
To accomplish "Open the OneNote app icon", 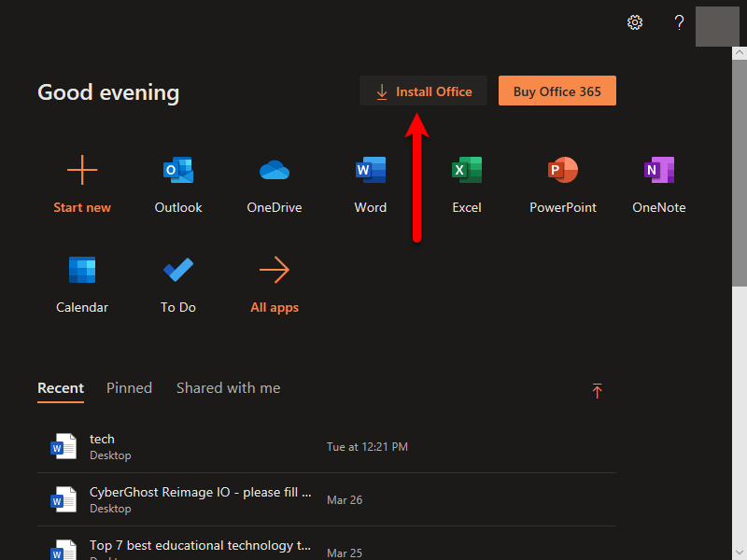I will (x=659, y=170).
